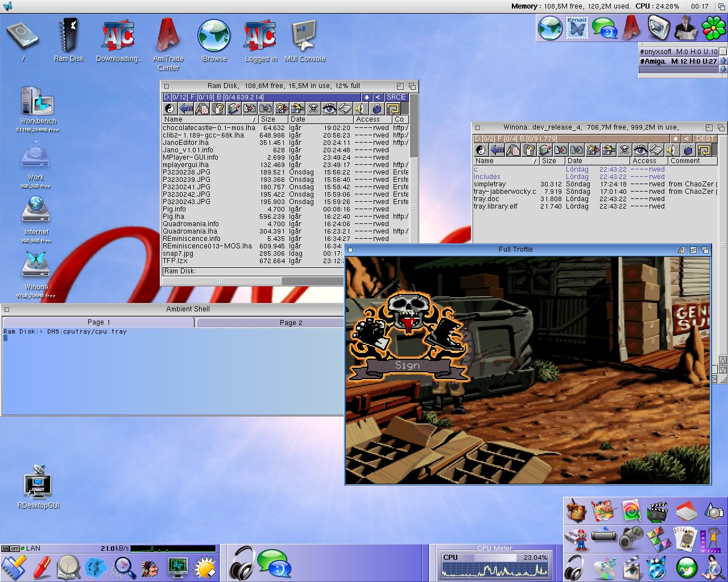Screen dimensions: 728x582
Task: Select the #onyxsoft channel entry
Action: click(679, 52)
